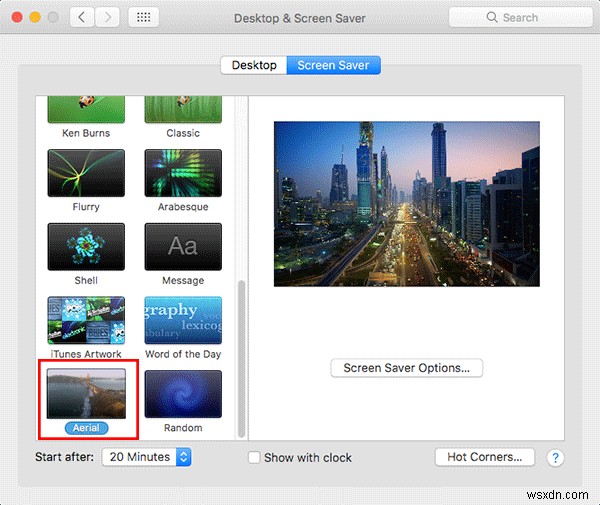Choose the Ken Burns screen saver thumbnail
This screenshot has width=600, height=505.
click(86, 109)
